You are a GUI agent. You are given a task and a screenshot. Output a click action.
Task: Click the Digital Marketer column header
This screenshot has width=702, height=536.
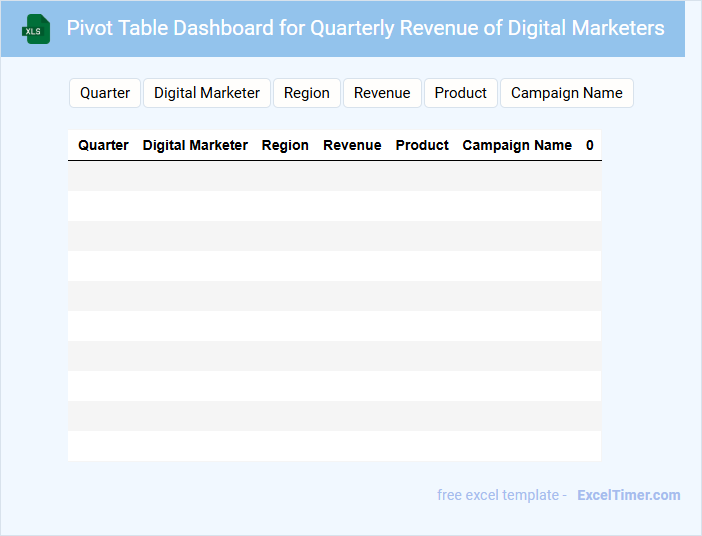195,145
